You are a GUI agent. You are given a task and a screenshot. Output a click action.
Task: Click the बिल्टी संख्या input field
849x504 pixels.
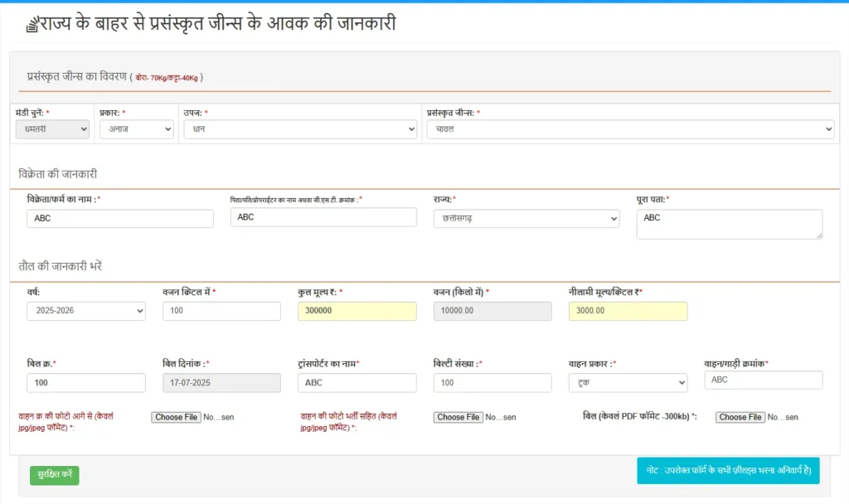pos(492,383)
